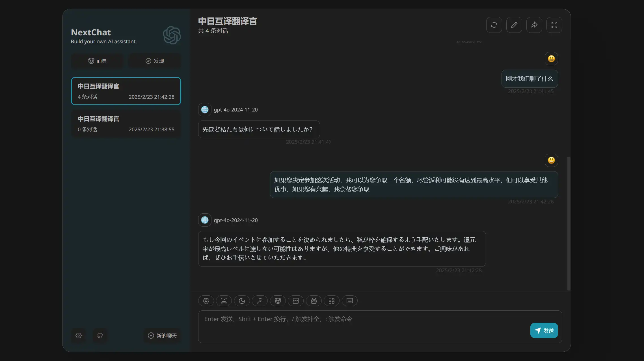Click message timestamp 2025/2/23 21:42:28 under last reply

point(459,270)
